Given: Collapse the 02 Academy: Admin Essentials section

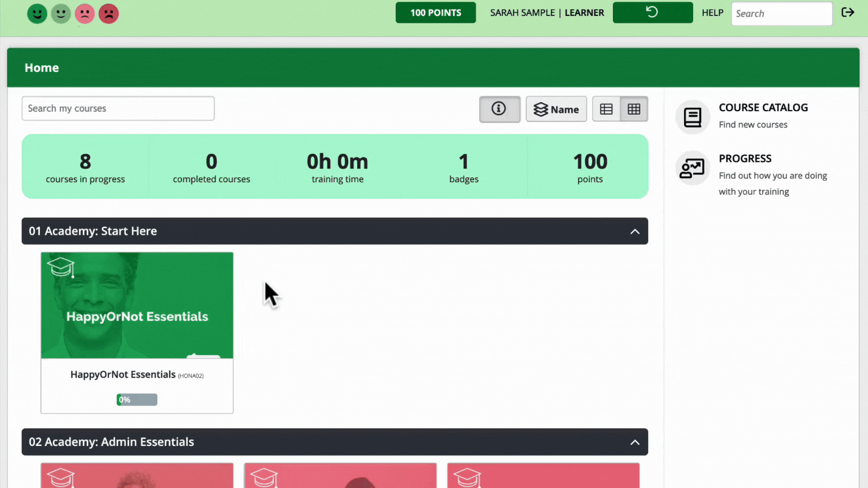Looking at the screenshot, I should [x=635, y=442].
